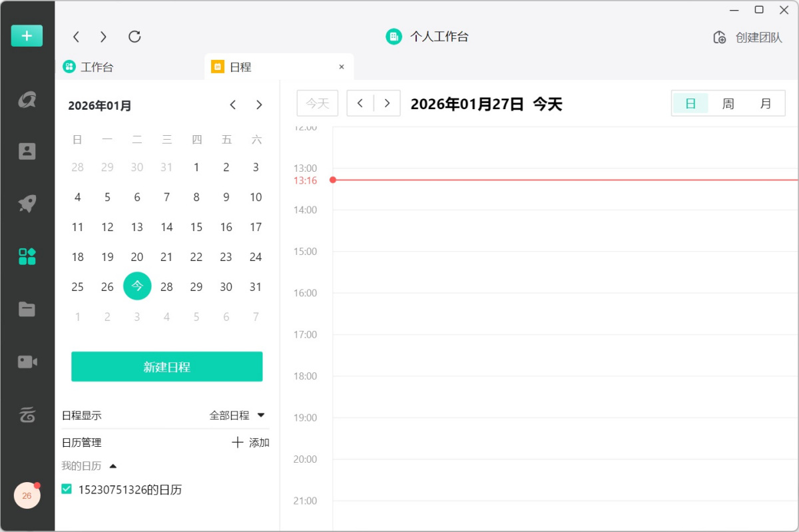Switch to 周 week view
This screenshot has width=799, height=532.
click(728, 104)
